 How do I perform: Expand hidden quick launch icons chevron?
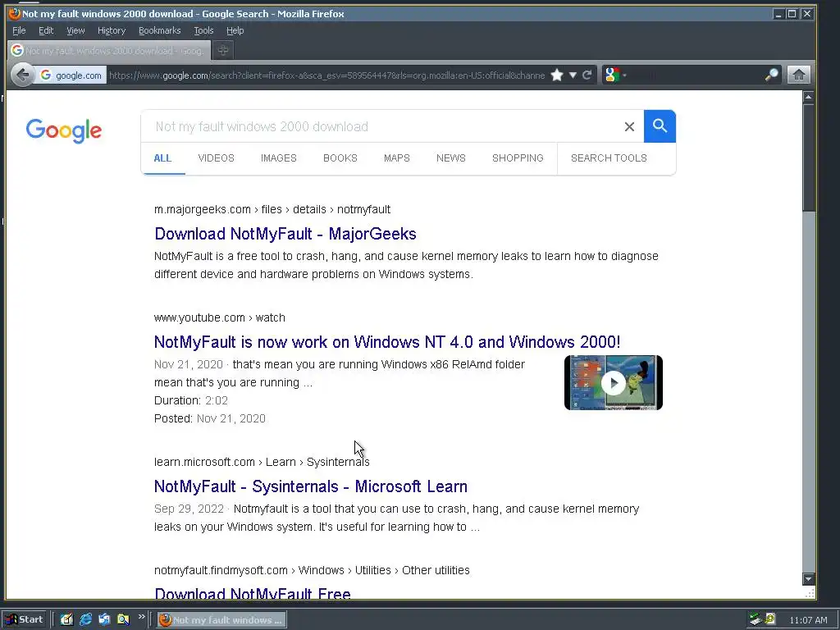click(141, 617)
